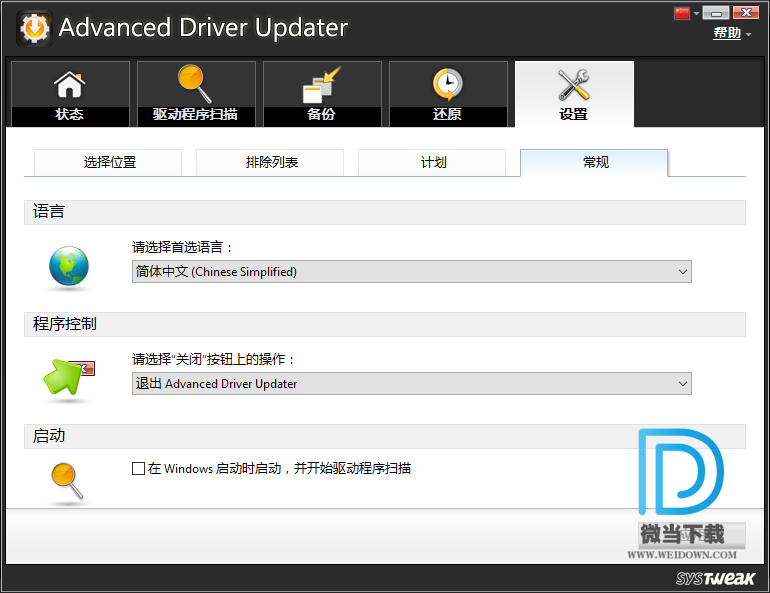Switch to the 备份 backup tab

322,94
